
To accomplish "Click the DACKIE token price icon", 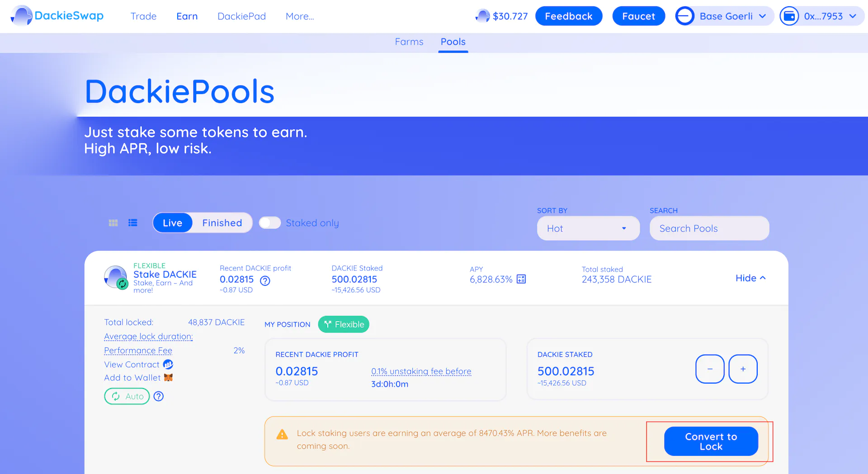I will (x=483, y=16).
